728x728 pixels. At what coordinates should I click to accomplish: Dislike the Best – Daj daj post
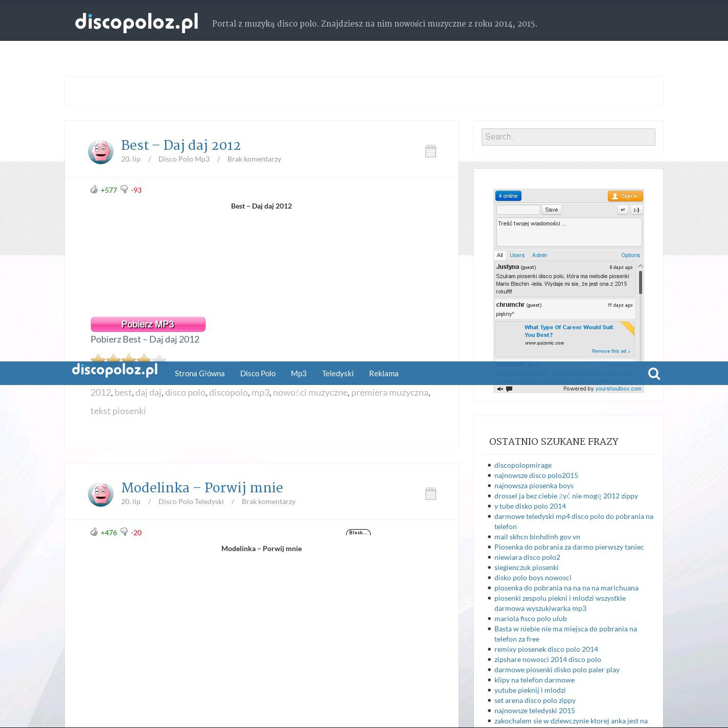124,190
